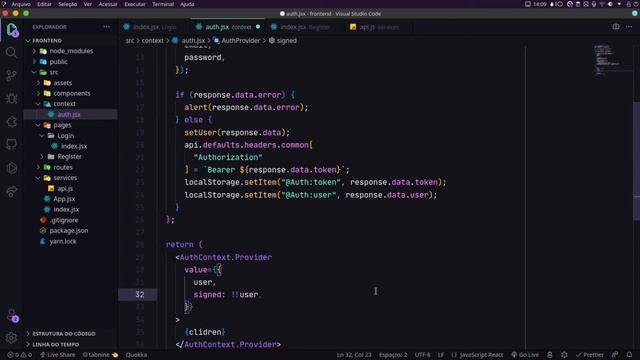Image resolution: width=640 pixels, height=360 pixels.
Task: Open index.jsx under Login folder
Action: [x=71, y=146]
